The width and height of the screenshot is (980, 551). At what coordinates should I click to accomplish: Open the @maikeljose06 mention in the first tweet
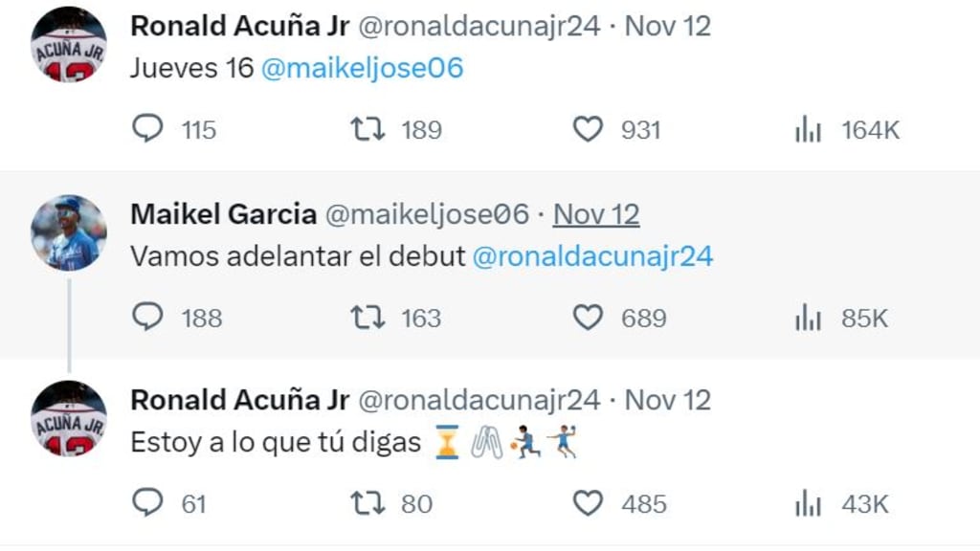tap(362, 69)
